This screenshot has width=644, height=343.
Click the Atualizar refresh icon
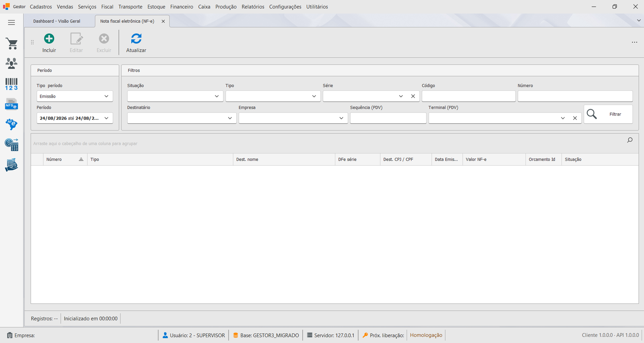pos(136,39)
